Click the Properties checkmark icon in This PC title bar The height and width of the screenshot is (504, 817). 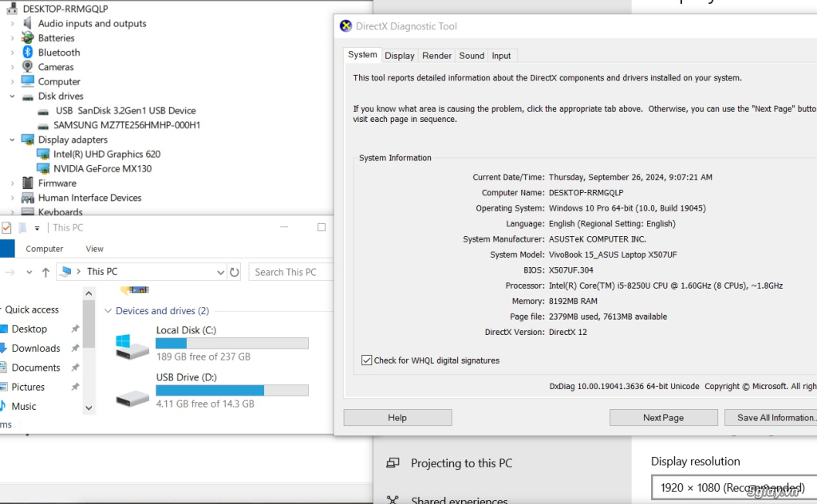[6, 227]
